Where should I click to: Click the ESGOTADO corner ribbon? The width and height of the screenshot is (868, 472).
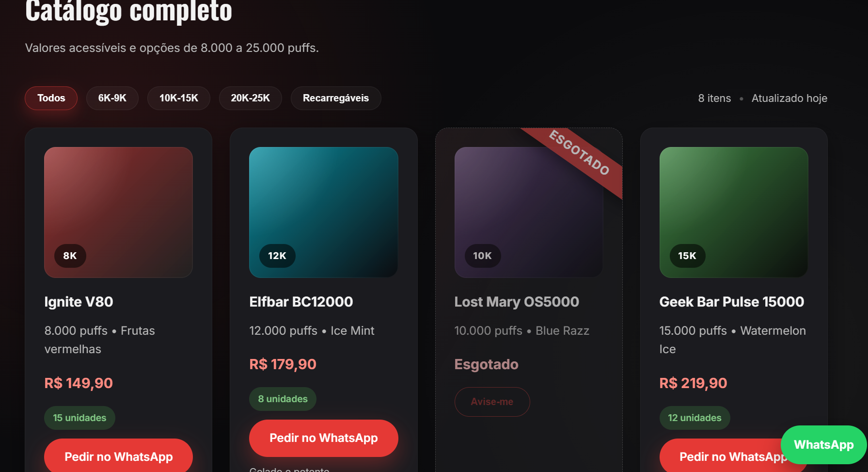pos(579,153)
